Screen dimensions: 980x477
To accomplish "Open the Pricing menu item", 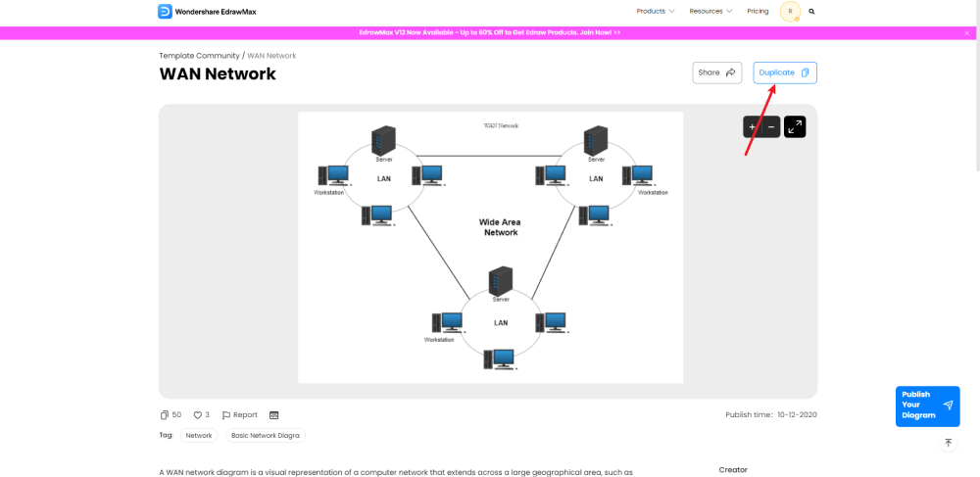I will (x=758, y=11).
